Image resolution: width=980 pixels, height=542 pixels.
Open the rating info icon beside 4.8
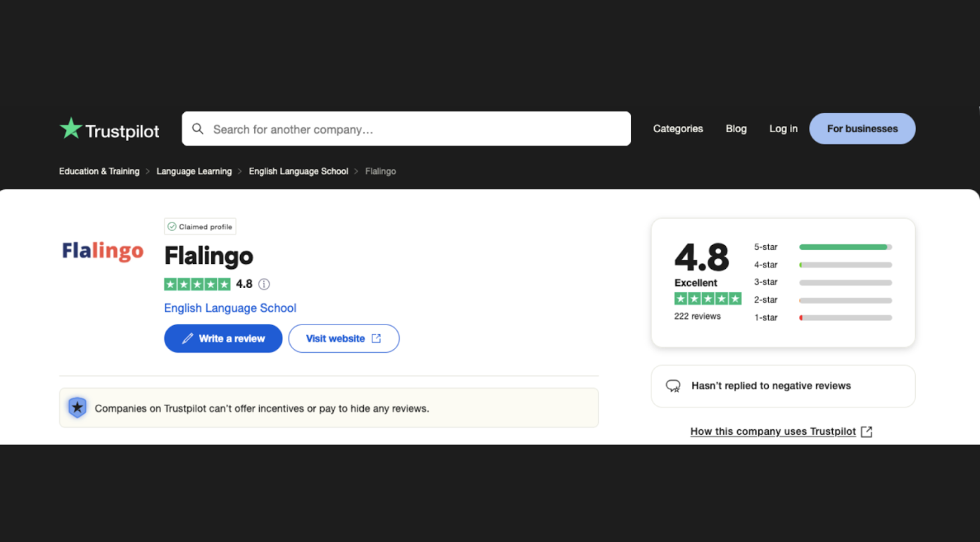264,284
